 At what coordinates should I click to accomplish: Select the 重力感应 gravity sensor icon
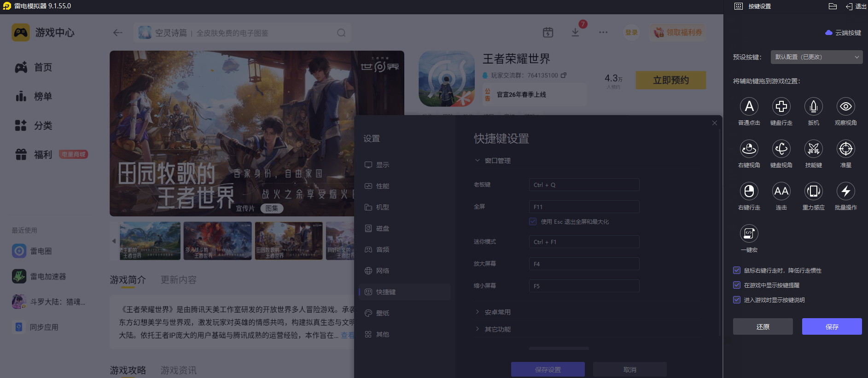[814, 192]
